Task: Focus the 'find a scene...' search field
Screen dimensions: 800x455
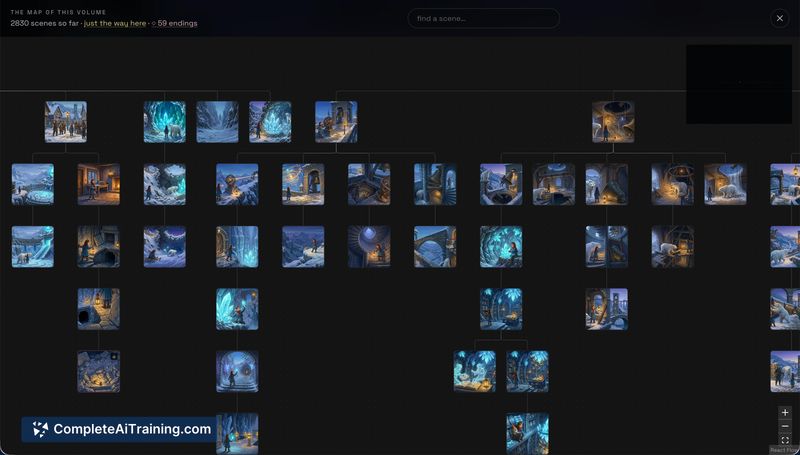Action: (x=483, y=18)
